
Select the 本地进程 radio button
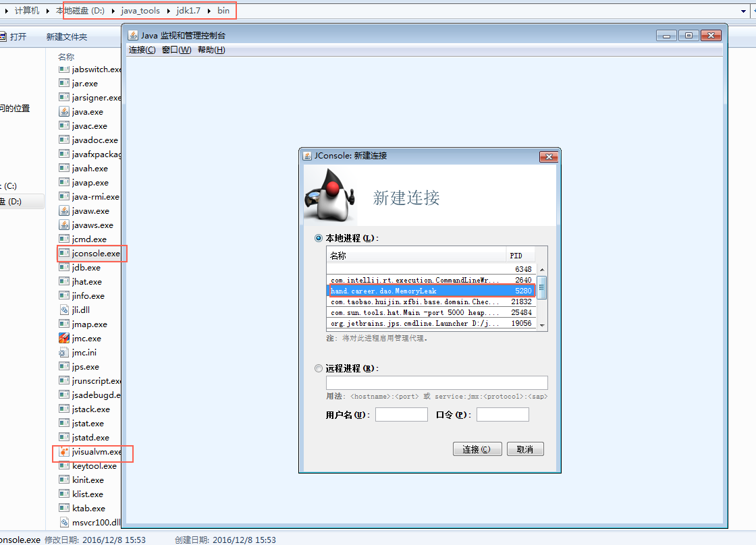[318, 238]
